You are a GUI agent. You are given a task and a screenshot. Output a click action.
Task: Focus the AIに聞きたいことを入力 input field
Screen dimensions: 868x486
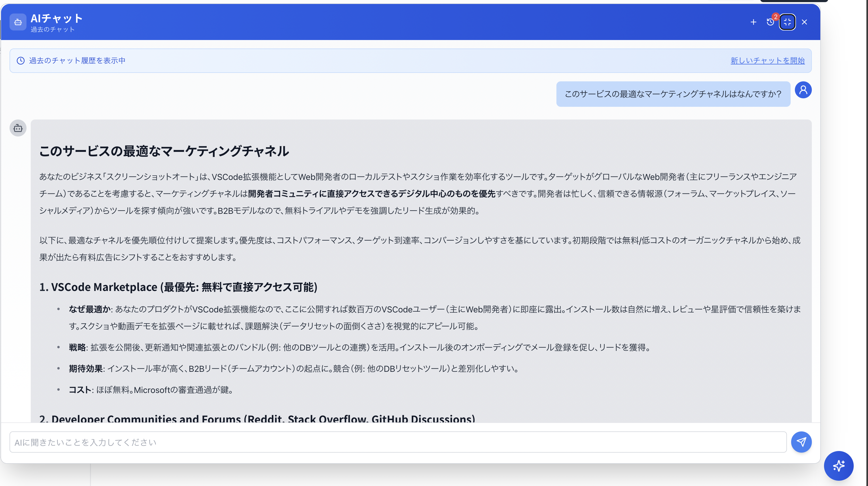tap(398, 442)
